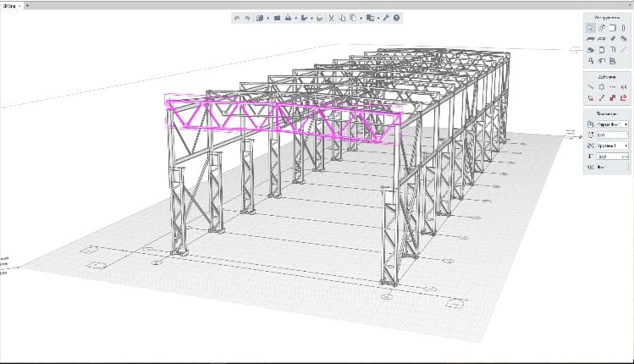Click the angle value field beside the dashed circle icon
The width and height of the screenshot is (634, 364).
(613, 135)
